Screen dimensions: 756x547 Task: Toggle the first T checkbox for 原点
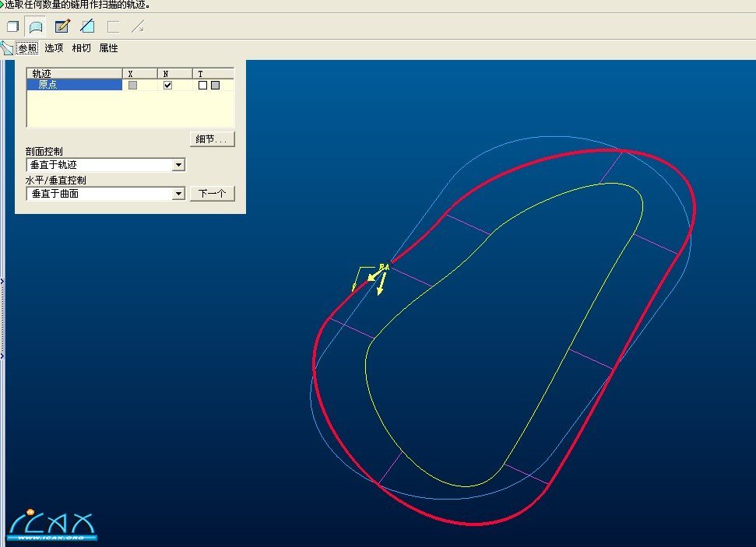point(202,86)
